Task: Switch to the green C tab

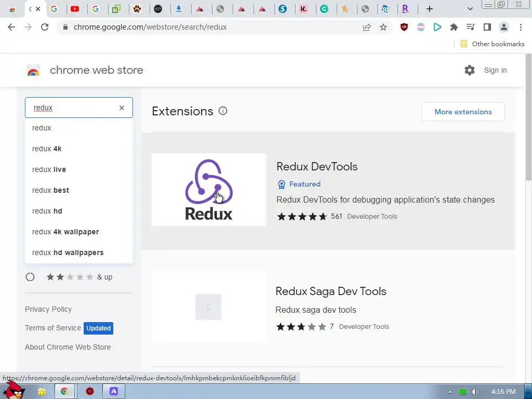Action: 324,9
